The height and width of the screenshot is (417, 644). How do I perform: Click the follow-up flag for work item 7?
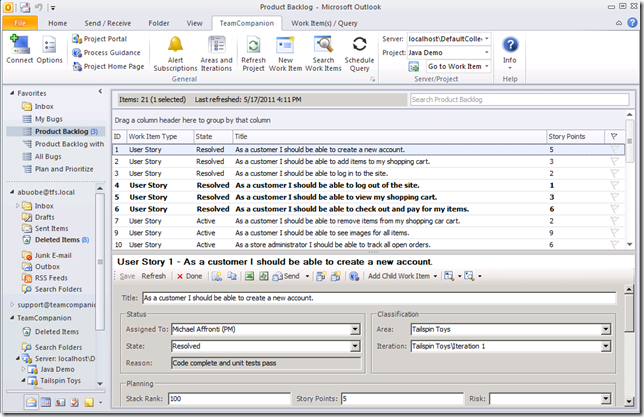614,221
